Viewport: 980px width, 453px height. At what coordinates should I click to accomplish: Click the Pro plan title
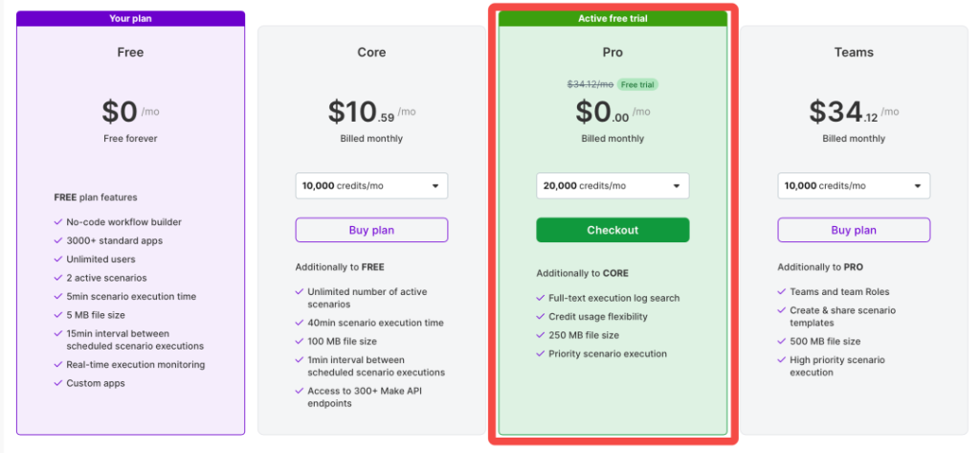[x=612, y=53]
